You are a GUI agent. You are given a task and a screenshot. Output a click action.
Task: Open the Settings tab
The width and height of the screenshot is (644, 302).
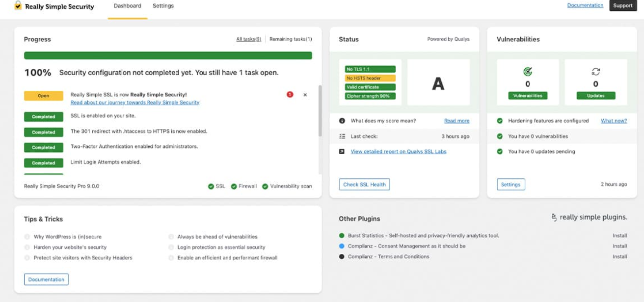point(163,6)
